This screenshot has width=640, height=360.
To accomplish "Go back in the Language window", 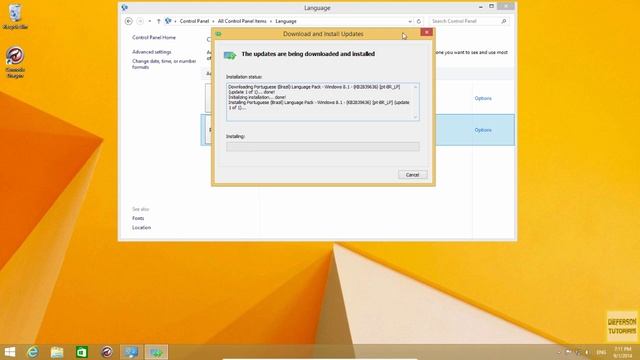I will coord(129,21).
